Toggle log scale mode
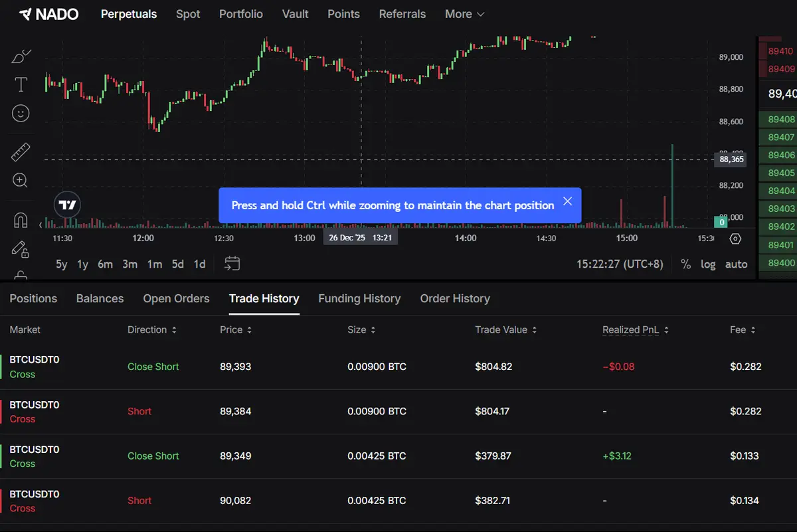 708,264
